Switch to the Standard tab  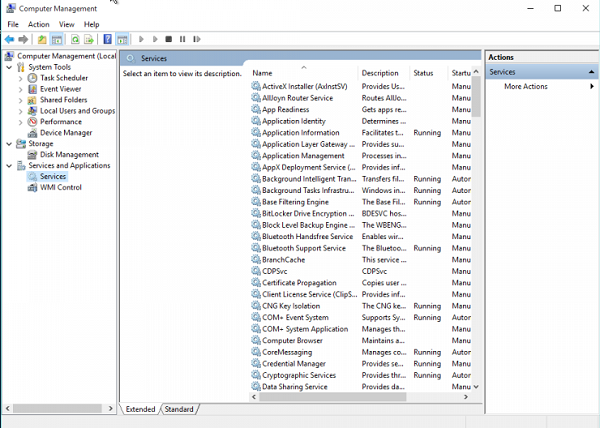tap(179, 409)
